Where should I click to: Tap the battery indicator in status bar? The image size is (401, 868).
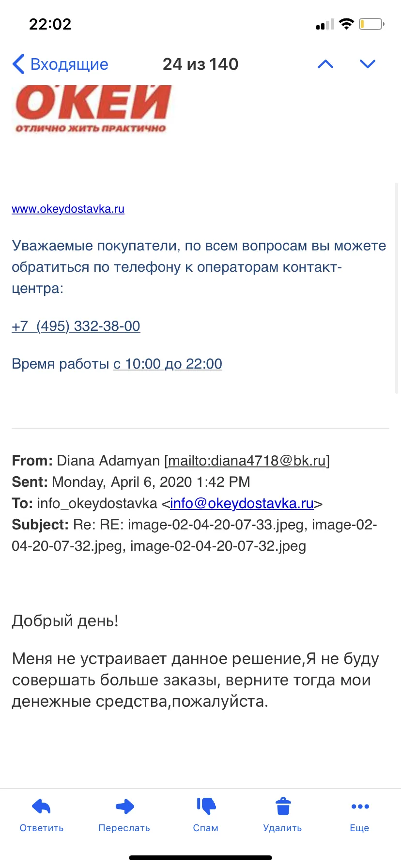(x=371, y=24)
